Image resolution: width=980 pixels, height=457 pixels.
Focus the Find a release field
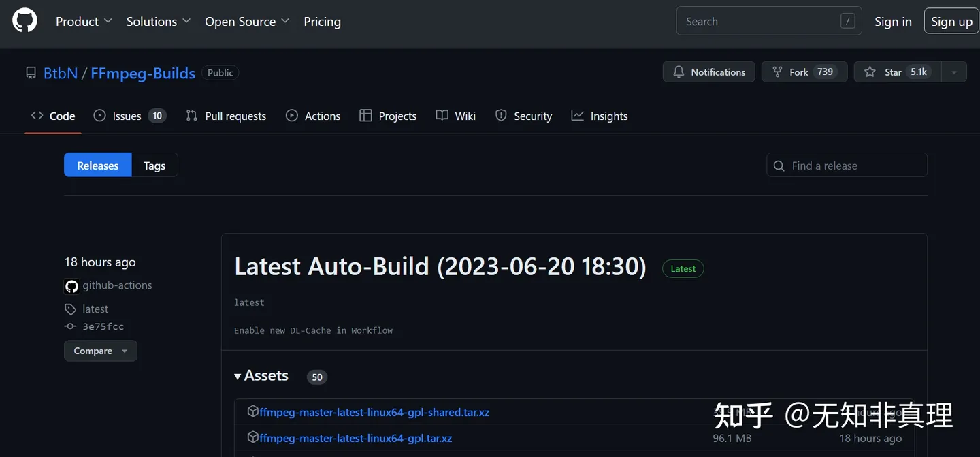(x=847, y=166)
